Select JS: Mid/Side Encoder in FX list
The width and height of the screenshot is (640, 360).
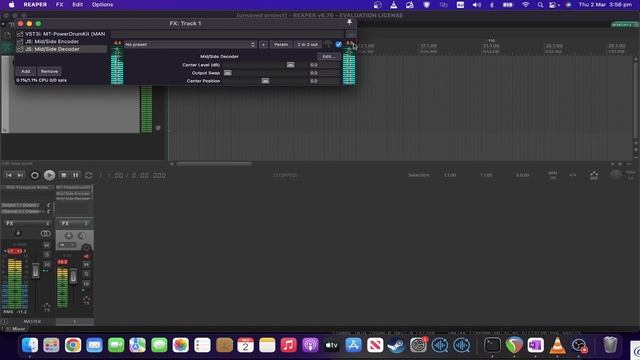52,42
